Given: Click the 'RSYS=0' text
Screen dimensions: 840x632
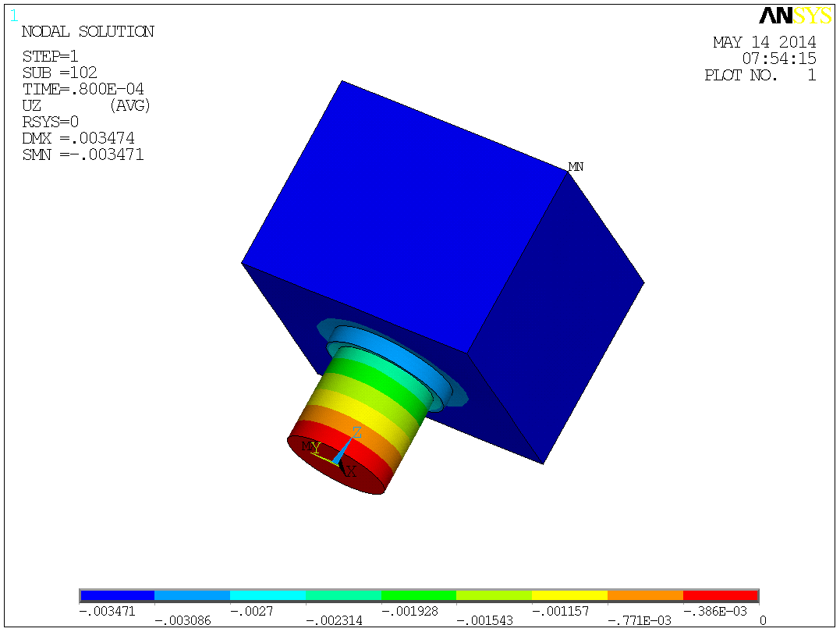Looking at the screenshot, I should pyautogui.click(x=51, y=122).
